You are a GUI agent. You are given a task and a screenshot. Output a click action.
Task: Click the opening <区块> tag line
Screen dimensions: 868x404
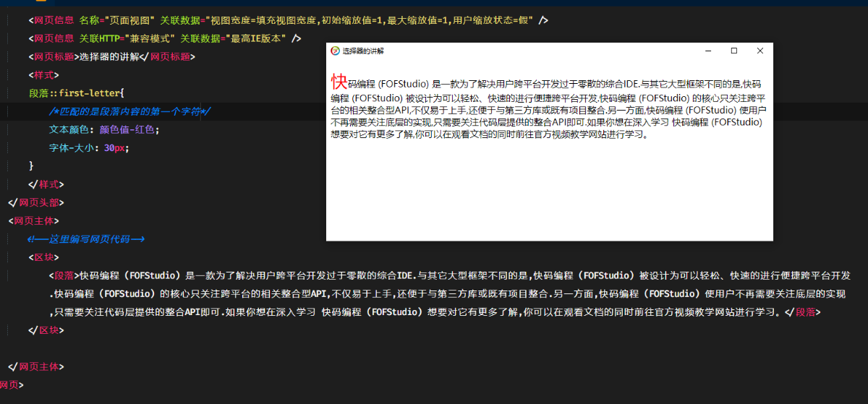pos(43,257)
